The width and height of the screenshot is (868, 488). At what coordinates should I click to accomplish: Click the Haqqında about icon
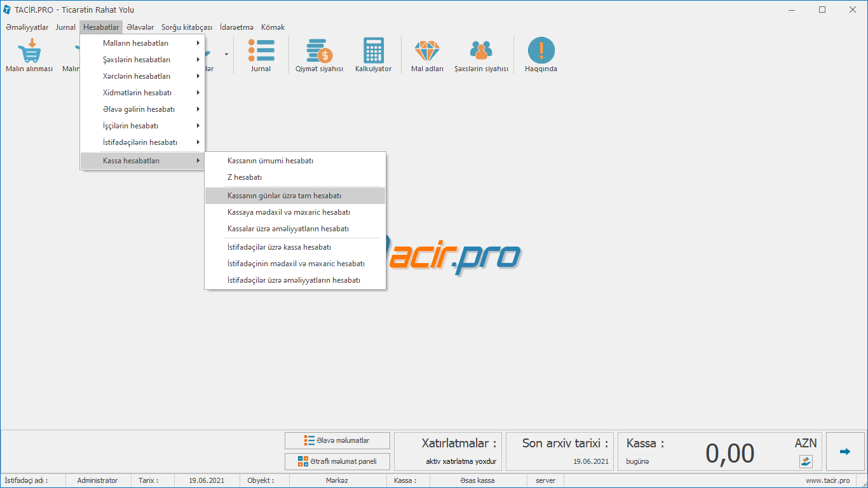pos(541,51)
